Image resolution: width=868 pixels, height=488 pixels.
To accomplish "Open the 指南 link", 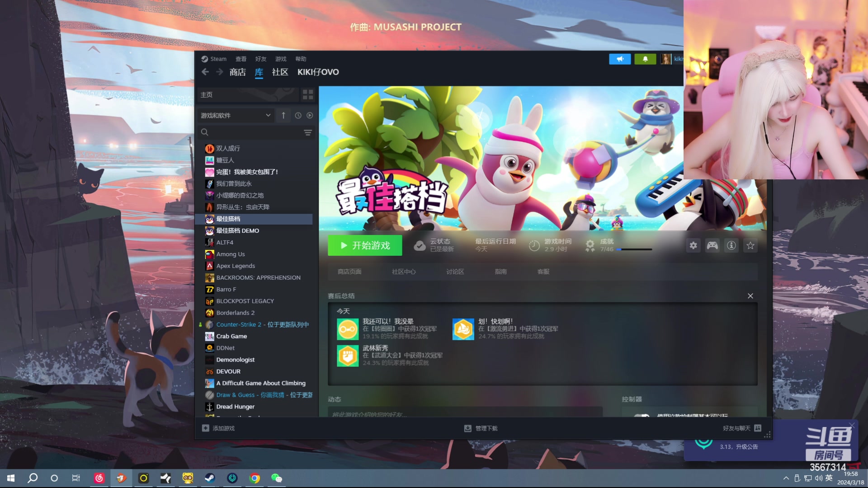I will click(x=500, y=272).
